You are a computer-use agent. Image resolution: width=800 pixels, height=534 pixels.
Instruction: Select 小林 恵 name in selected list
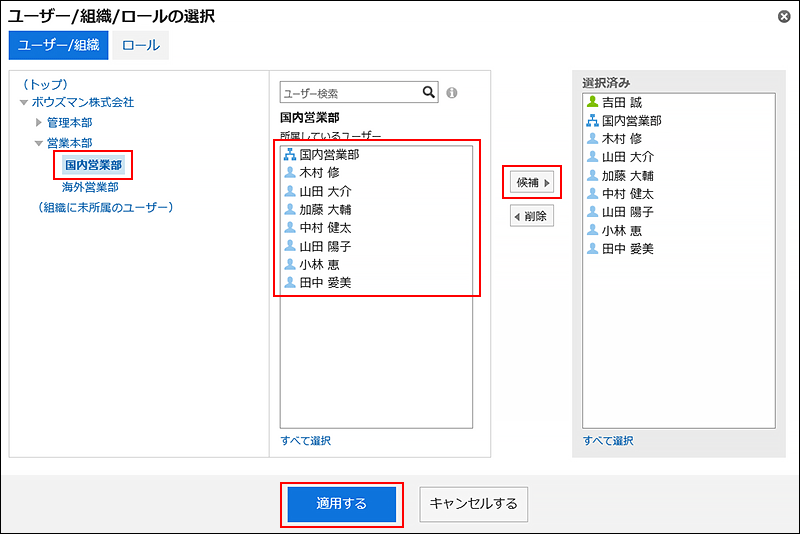click(622, 230)
